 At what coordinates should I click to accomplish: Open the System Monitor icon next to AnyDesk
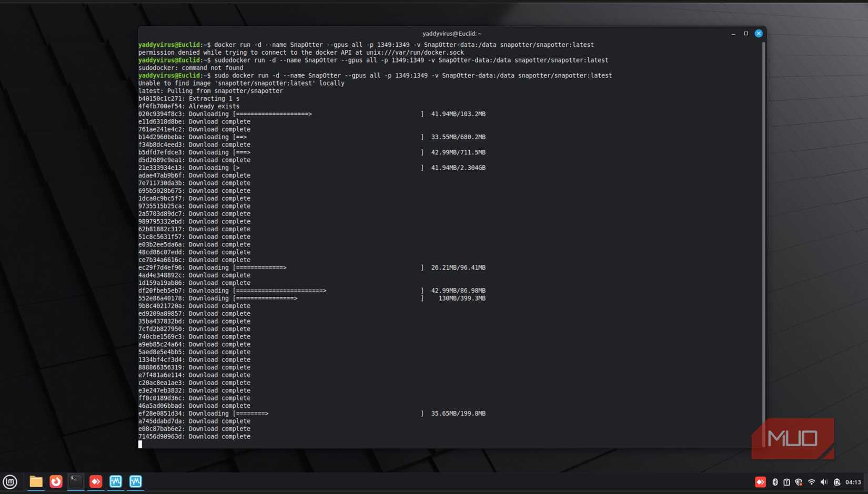point(116,481)
